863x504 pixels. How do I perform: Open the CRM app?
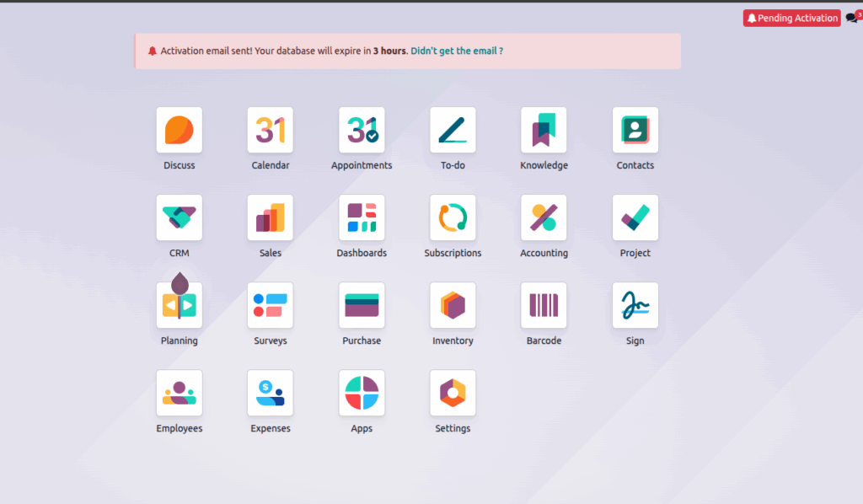coord(179,217)
